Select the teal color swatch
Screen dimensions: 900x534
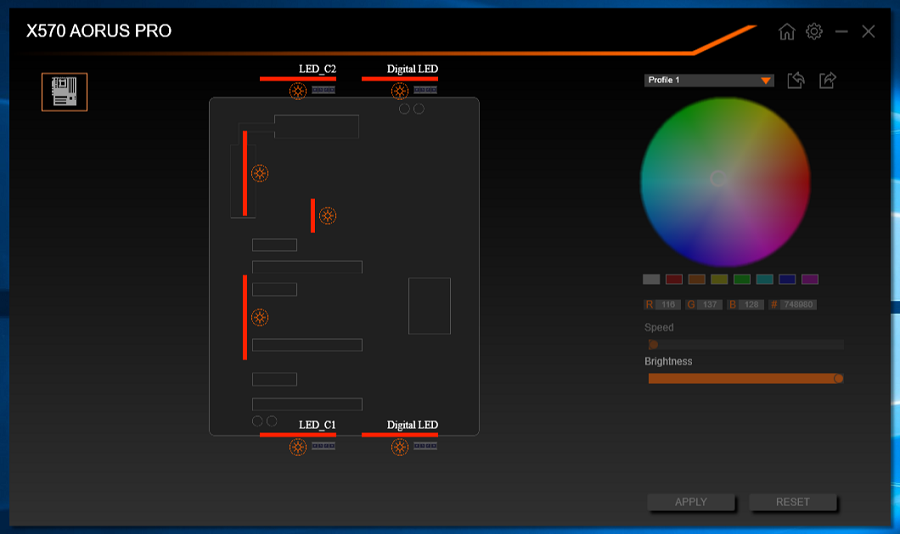point(765,280)
